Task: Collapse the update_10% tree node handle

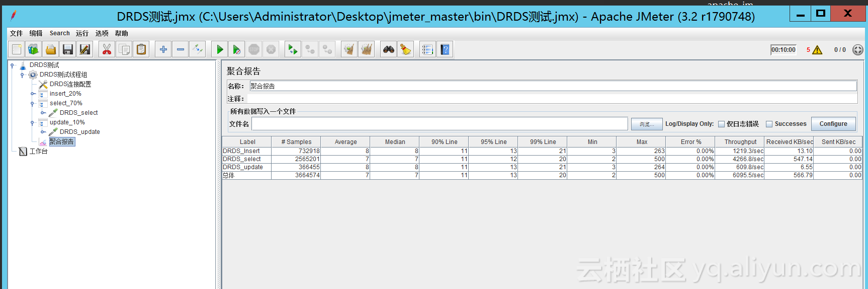Action: pyautogui.click(x=33, y=123)
